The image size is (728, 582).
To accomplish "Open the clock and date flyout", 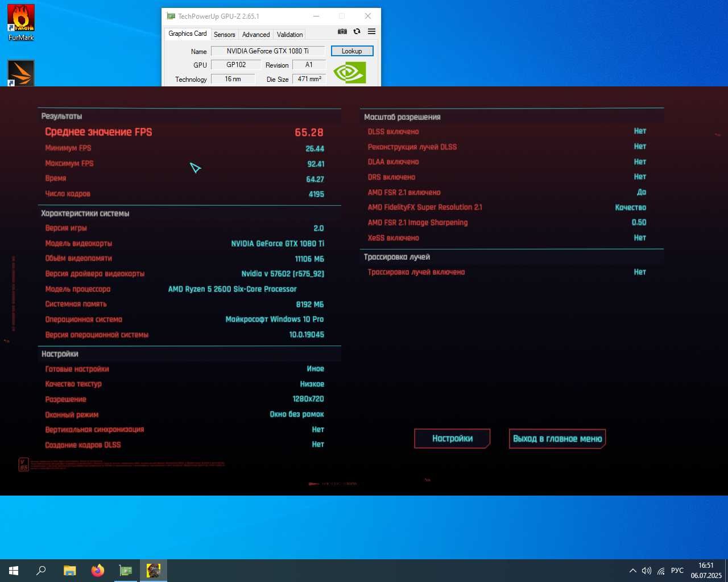I will (706, 571).
